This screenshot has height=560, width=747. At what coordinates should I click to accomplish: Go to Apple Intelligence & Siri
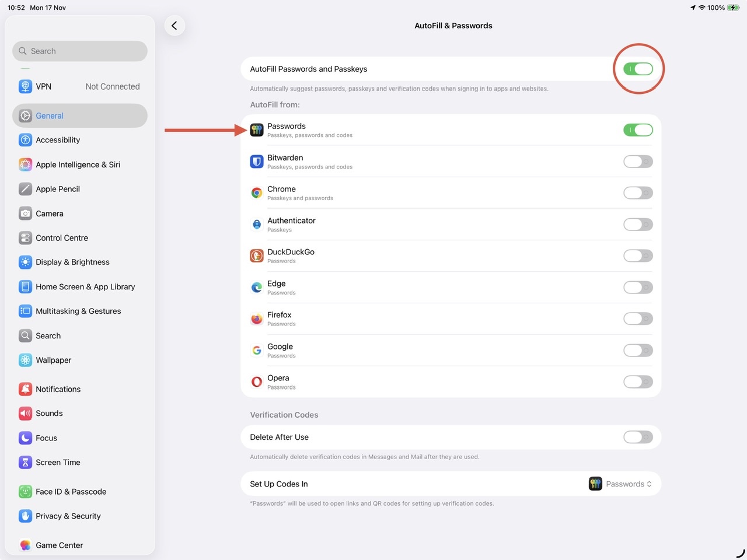pyautogui.click(x=78, y=164)
